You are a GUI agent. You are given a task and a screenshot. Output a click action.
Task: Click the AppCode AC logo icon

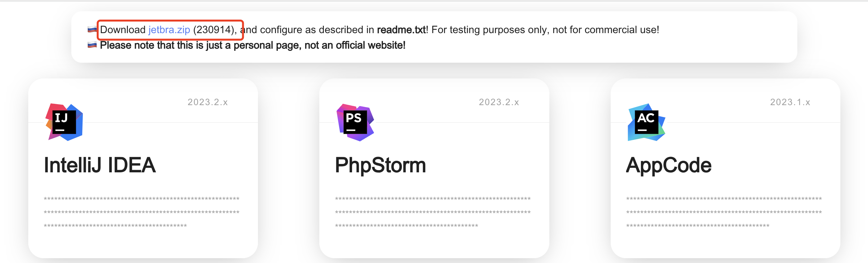(x=646, y=122)
